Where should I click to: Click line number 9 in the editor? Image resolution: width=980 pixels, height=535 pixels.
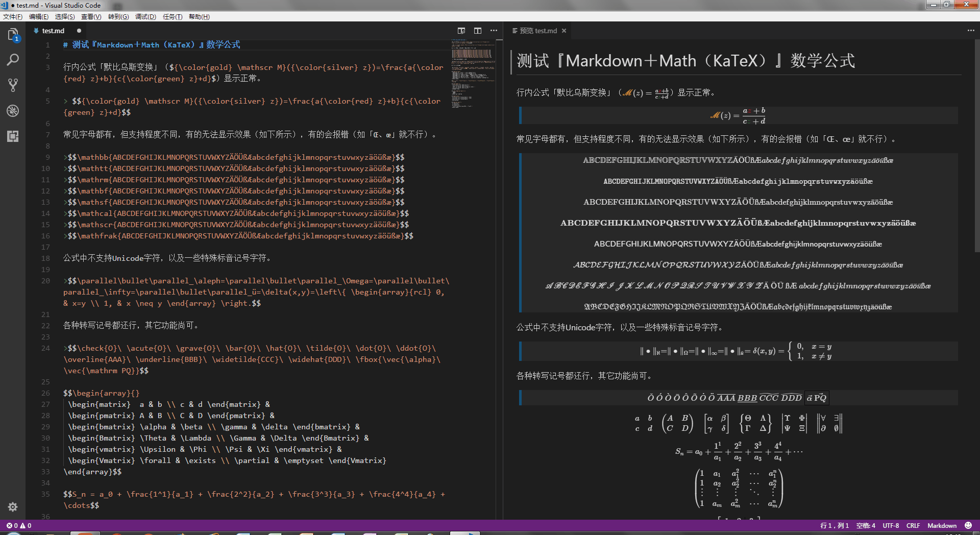coord(47,157)
